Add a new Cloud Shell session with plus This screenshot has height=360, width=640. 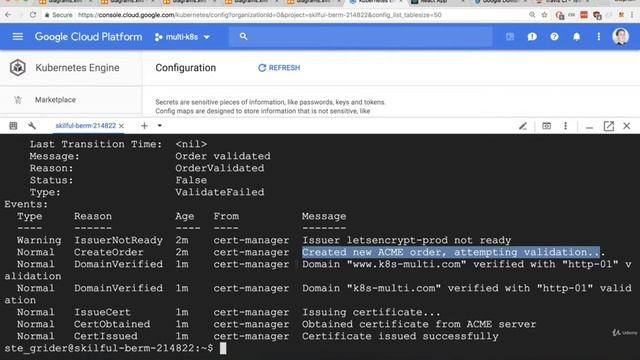point(144,126)
